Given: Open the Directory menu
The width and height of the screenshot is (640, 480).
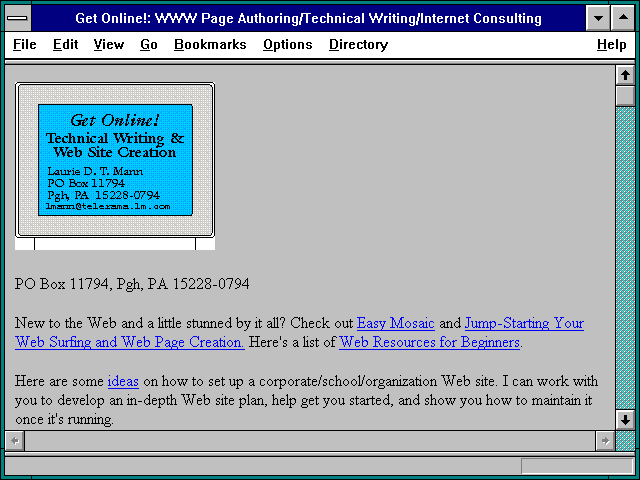Looking at the screenshot, I should 358,44.
